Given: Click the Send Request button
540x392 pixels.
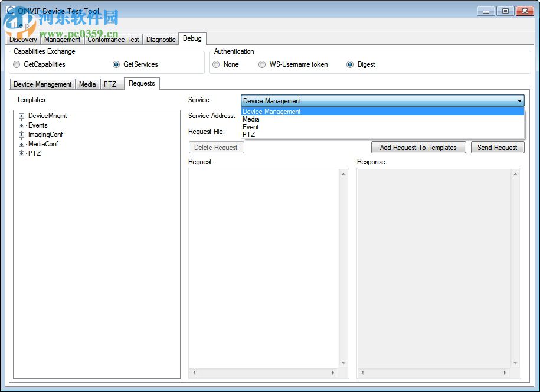Looking at the screenshot, I should pyautogui.click(x=498, y=147).
